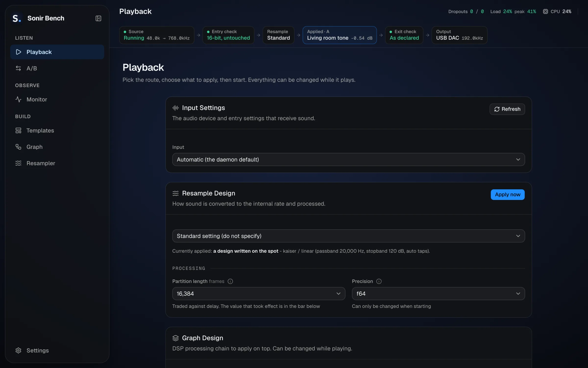This screenshot has height=368, width=588.
Task: Click the CPU 24% value
Action: pos(567,12)
